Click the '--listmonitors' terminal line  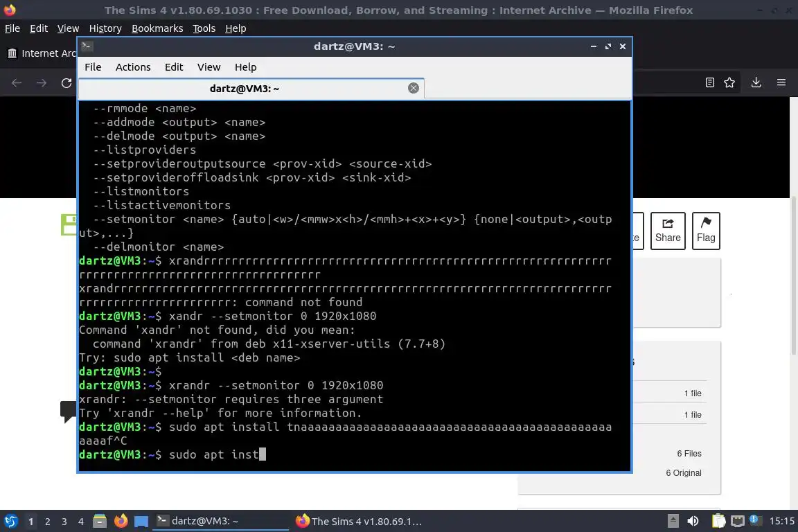coord(141,191)
